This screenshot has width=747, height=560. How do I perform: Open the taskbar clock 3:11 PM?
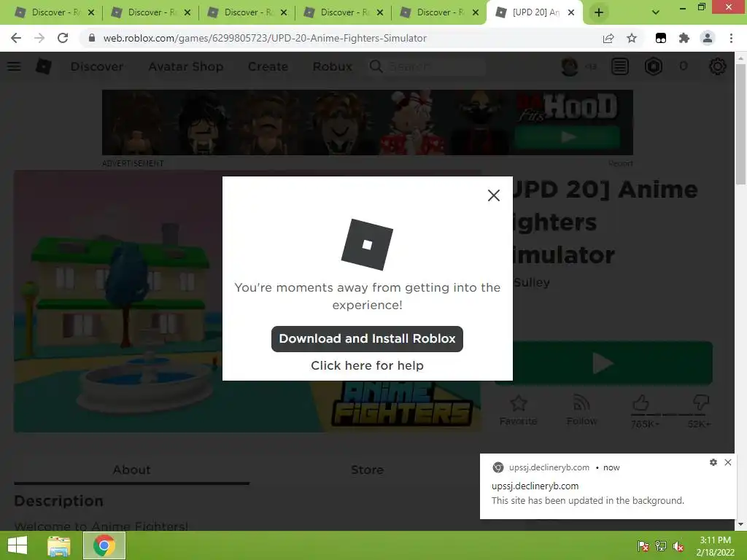[x=715, y=546]
